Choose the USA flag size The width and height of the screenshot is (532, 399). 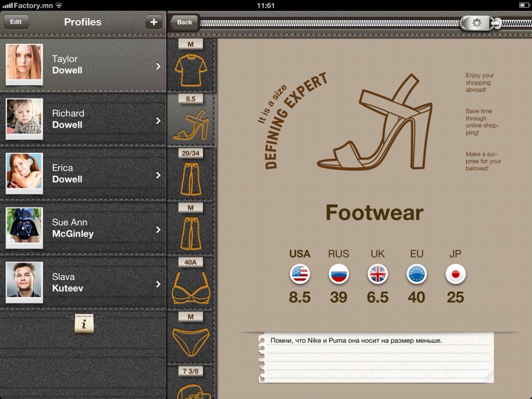coord(299,274)
